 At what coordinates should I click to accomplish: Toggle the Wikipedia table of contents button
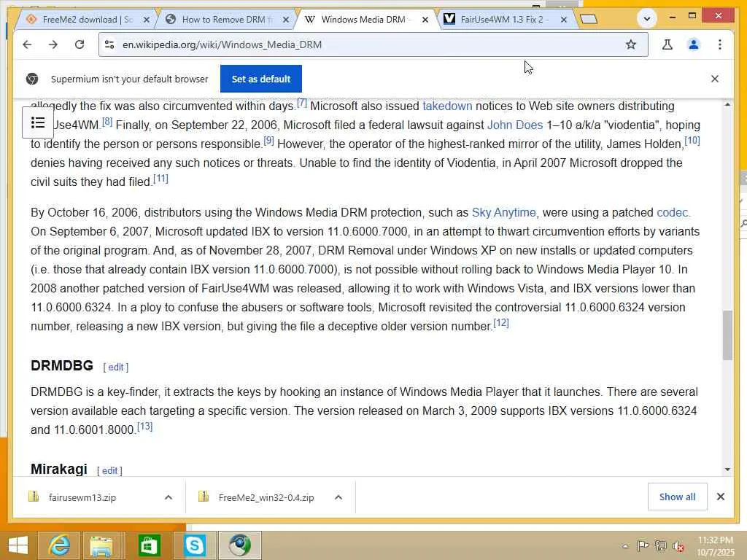38,122
